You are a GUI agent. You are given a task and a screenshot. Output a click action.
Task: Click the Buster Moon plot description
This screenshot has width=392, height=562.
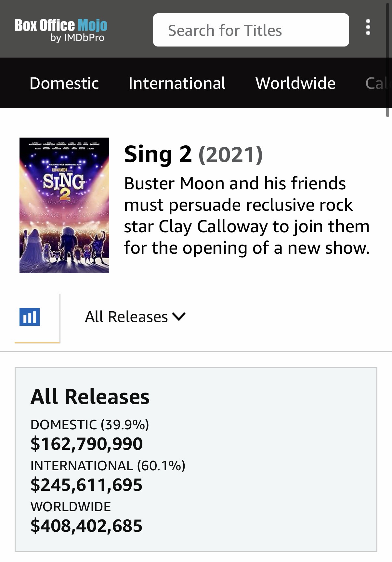point(246,216)
